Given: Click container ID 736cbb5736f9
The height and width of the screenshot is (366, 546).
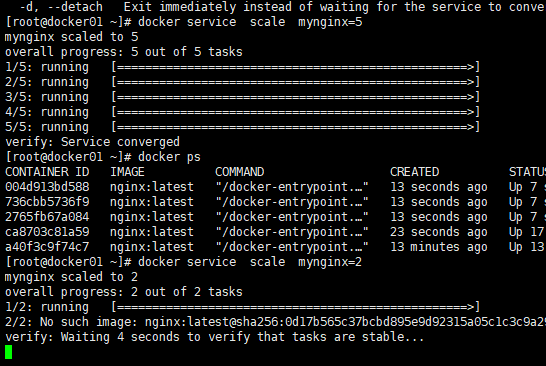Looking at the screenshot, I should click(47, 202).
